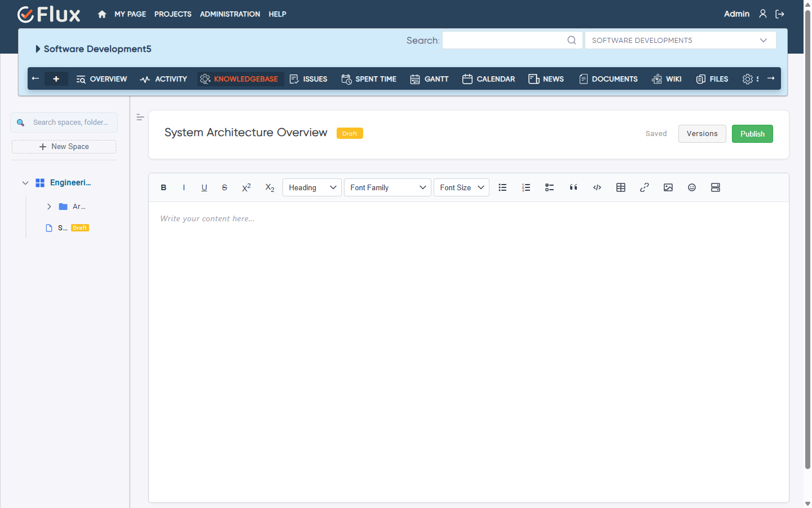Open the Versions button
This screenshot has height=508, width=812.
[702, 134]
